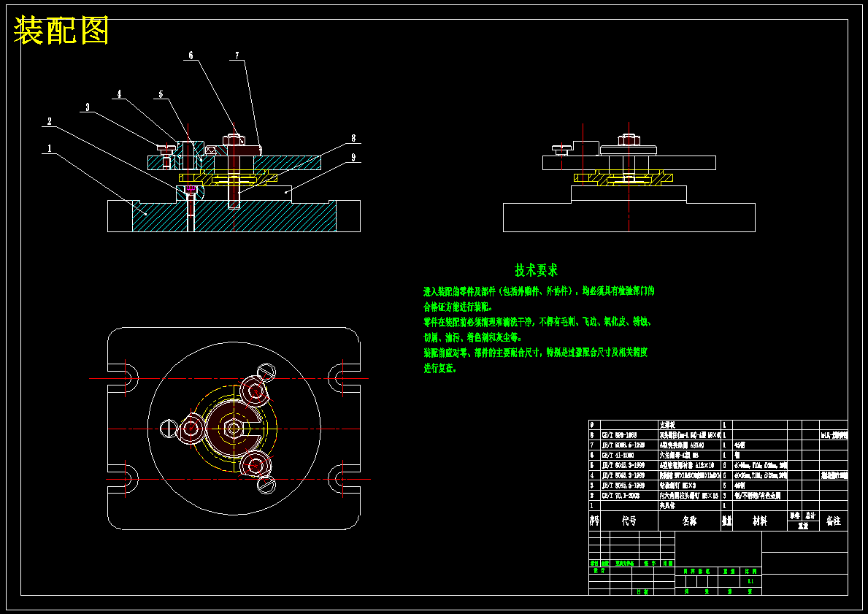Click the requirement line starting 装配前应对零
Image resolution: width=868 pixels, height=614 pixels.
click(535, 352)
